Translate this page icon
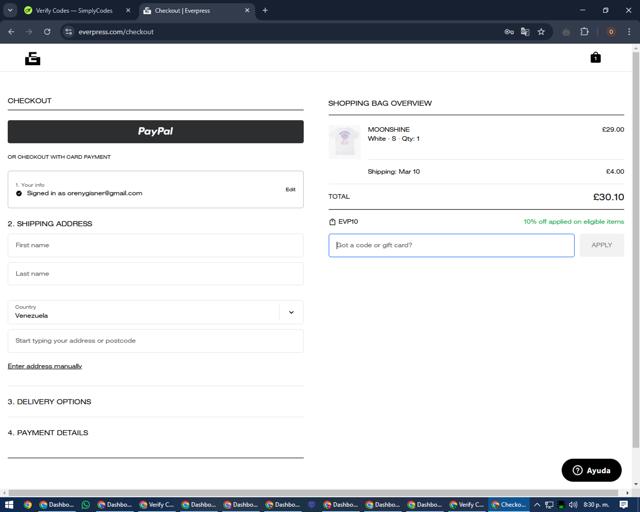Image resolution: width=640 pixels, height=512 pixels. tap(525, 32)
